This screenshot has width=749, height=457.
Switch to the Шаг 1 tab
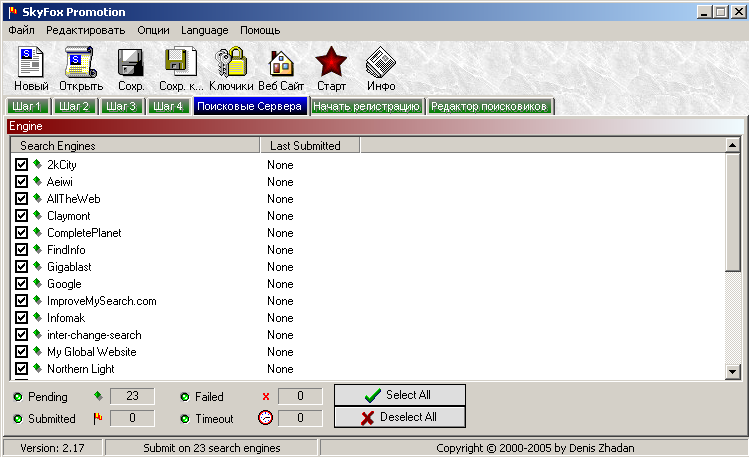[x=28, y=106]
